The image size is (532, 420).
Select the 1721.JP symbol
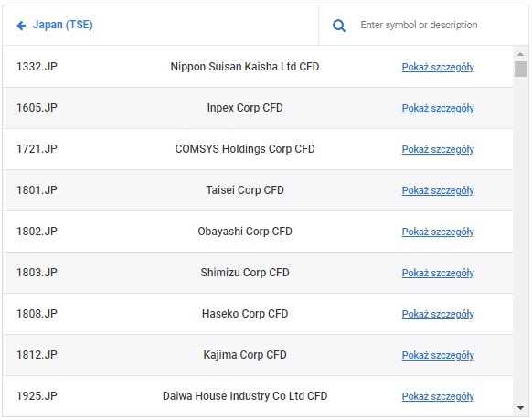tap(37, 149)
